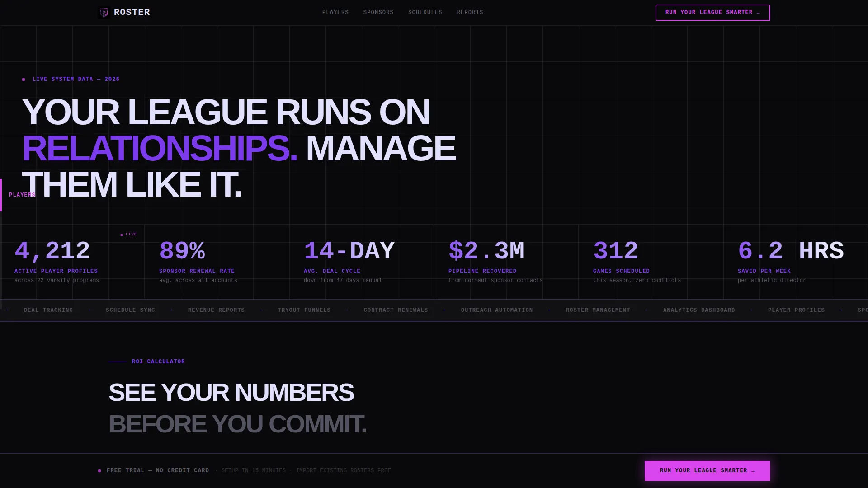Screen dimensions: 868x488
Task: Click the pink Run Your League Smarter button in bottom bar
Action: 707,471
